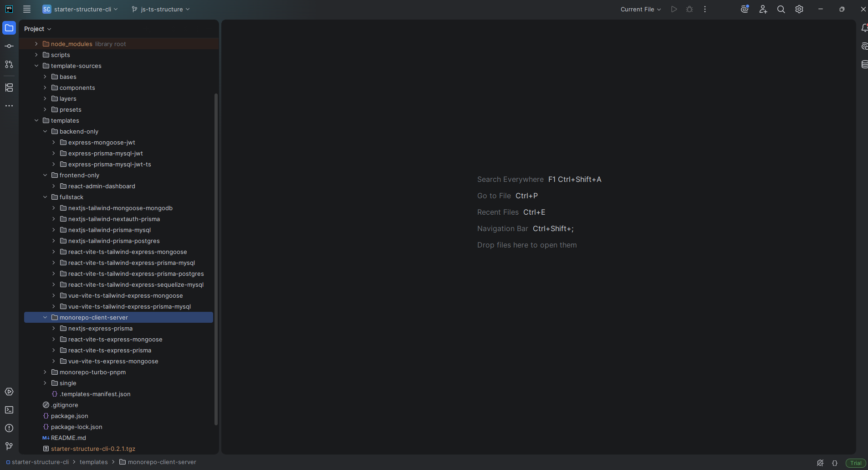Open the Terminal tool window
The width and height of the screenshot is (868, 470).
coord(9,410)
